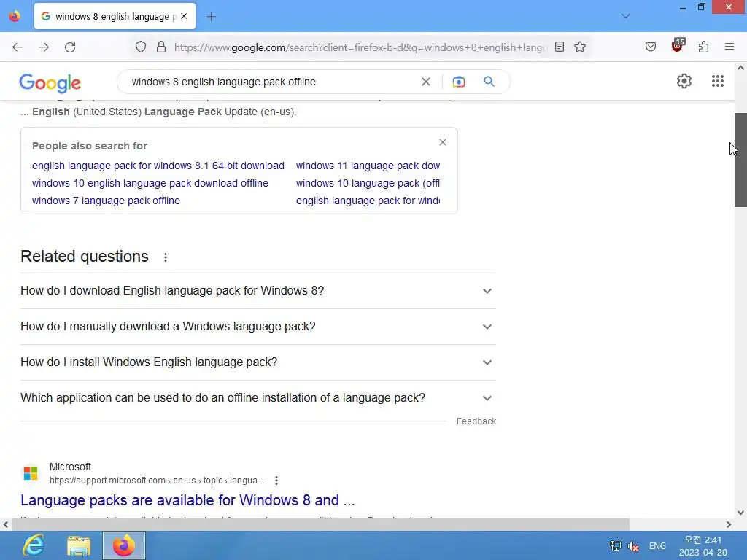The height and width of the screenshot is (560, 747).
Task: List all tabs with the dropdown arrow
Action: coord(625,16)
